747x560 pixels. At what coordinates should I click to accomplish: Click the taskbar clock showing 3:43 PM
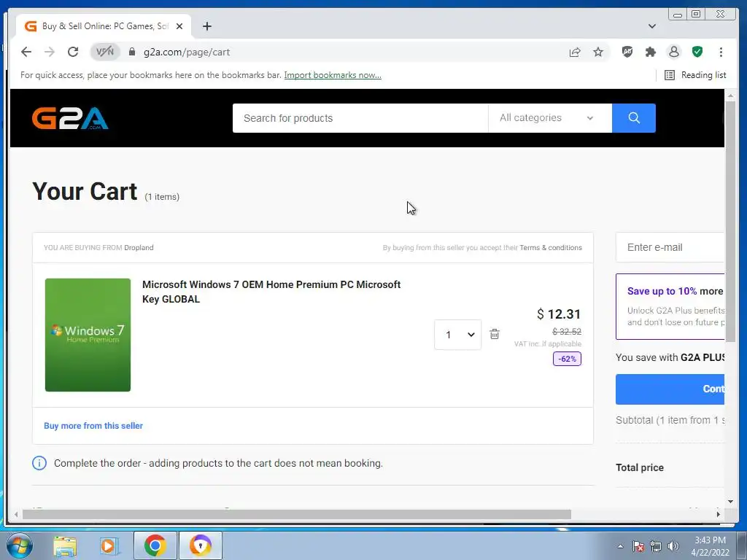pos(710,546)
